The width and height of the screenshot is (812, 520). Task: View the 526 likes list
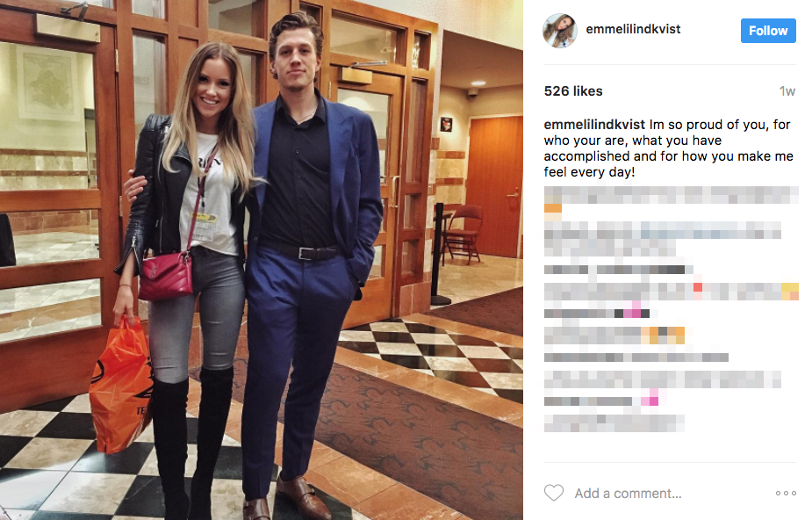coord(573,91)
